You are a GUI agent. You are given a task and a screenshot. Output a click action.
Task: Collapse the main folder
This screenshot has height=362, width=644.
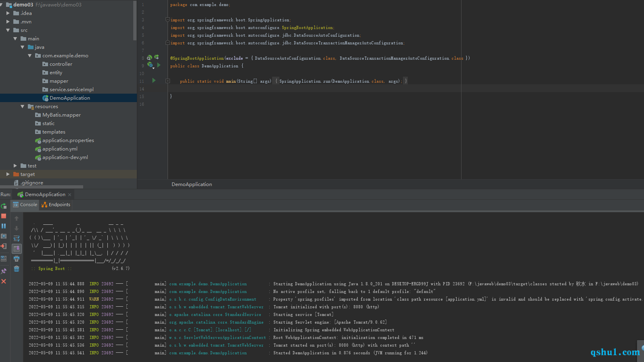click(15, 39)
